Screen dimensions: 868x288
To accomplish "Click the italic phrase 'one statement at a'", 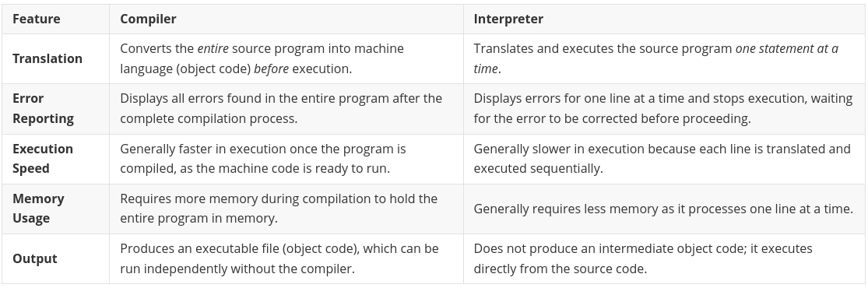I will pyautogui.click(x=786, y=49).
